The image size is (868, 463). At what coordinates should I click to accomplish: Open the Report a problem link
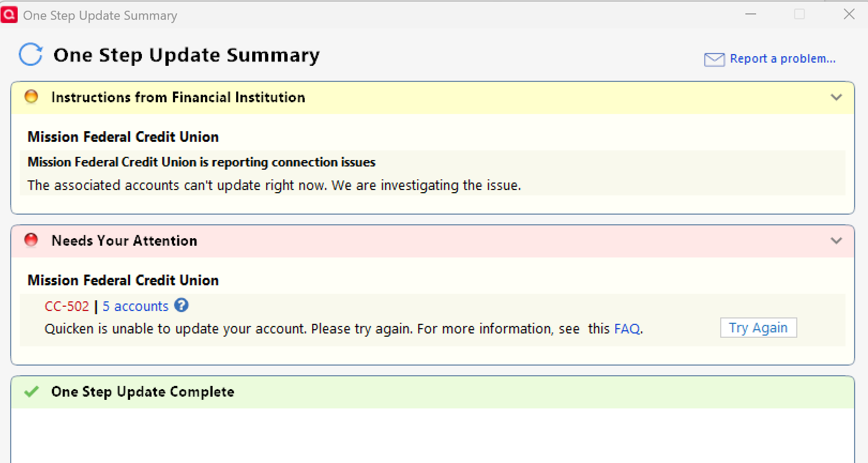(782, 58)
